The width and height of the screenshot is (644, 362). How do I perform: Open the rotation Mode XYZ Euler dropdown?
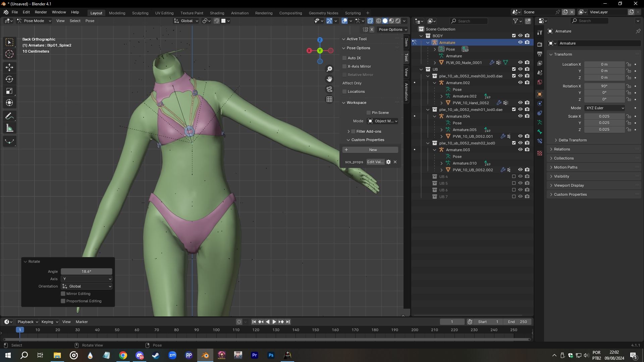point(605,108)
